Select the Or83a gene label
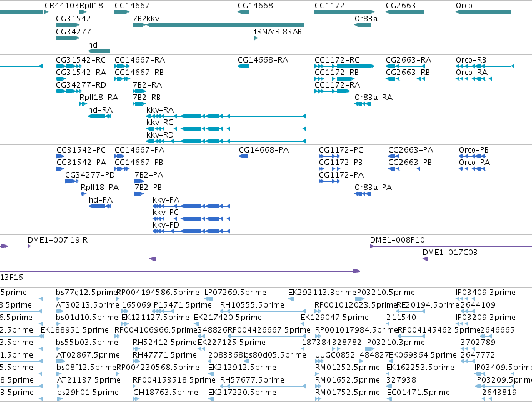 [x=366, y=18]
